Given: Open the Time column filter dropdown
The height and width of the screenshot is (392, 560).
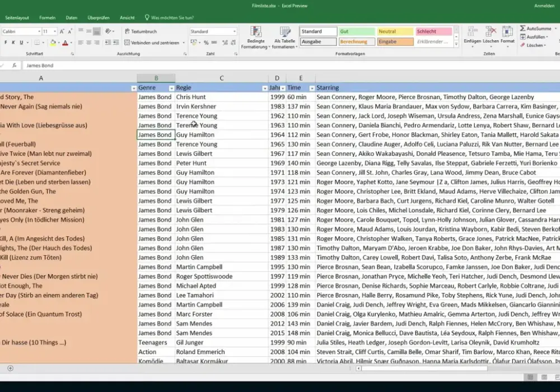Looking at the screenshot, I should coord(312,88).
